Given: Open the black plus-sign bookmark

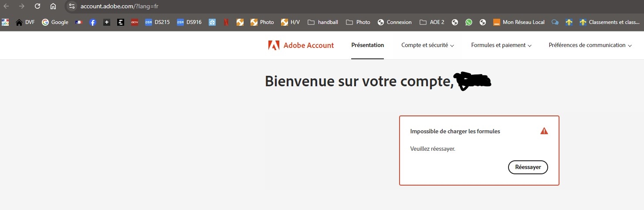Looking at the screenshot, I should pyautogui.click(x=107, y=22).
